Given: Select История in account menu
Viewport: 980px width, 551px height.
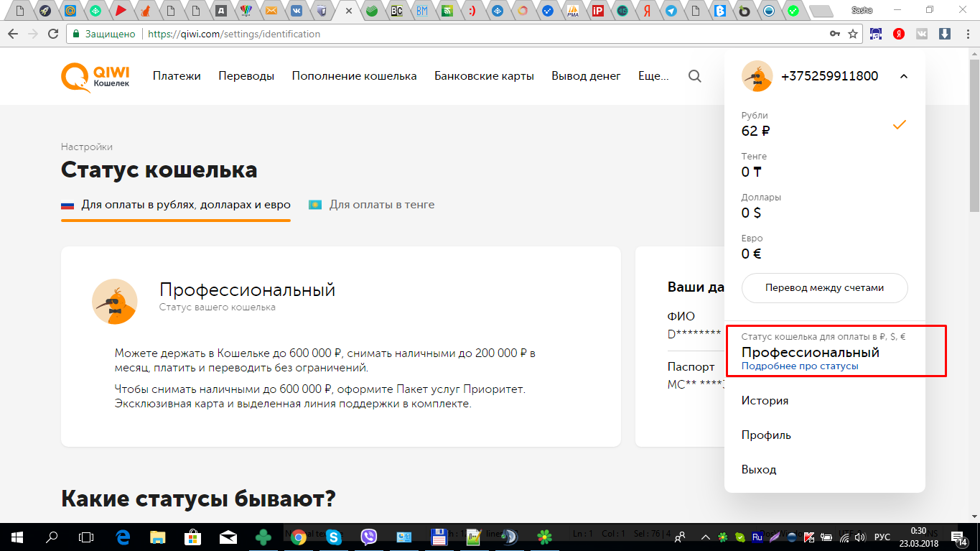Looking at the screenshot, I should pyautogui.click(x=765, y=401).
